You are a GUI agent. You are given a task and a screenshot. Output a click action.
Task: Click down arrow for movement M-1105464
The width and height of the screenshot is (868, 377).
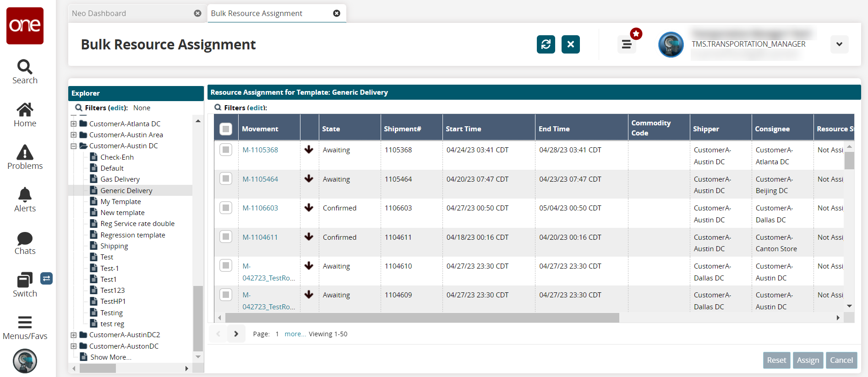tap(309, 178)
